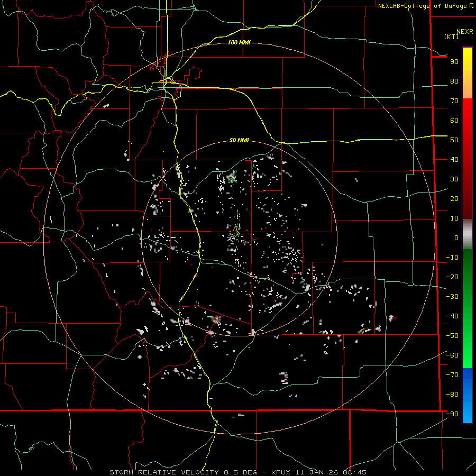Click the 80 value on the velocity scale

tap(454, 81)
